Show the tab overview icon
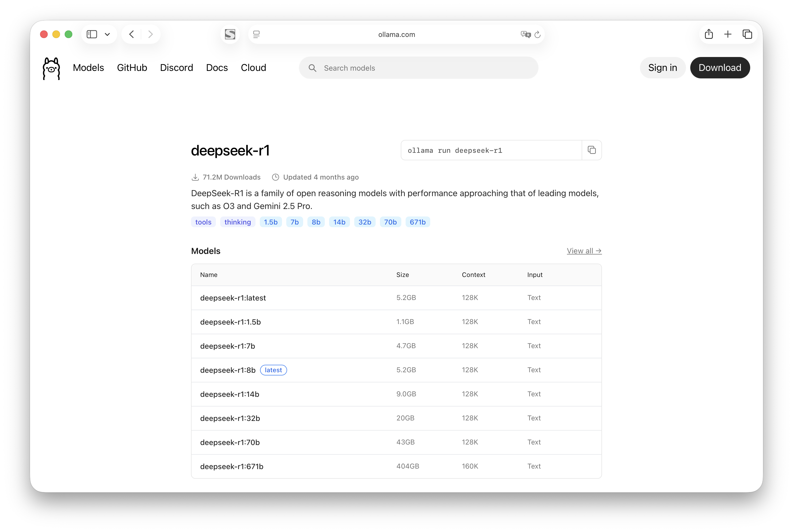793x532 pixels. pos(747,34)
